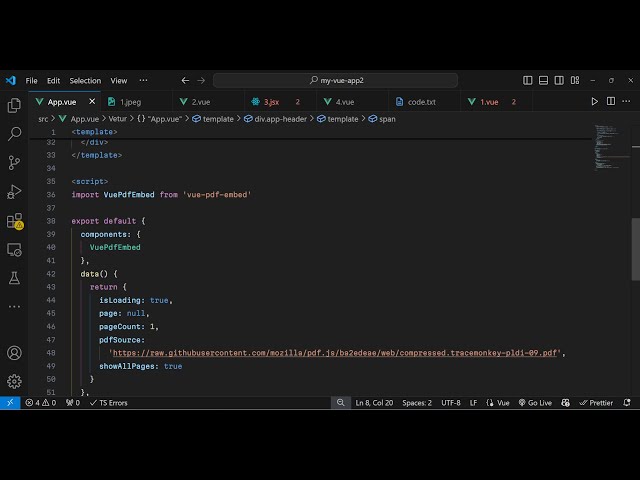
Task: Open the Explorer view in activity bar
Action: tap(14, 105)
